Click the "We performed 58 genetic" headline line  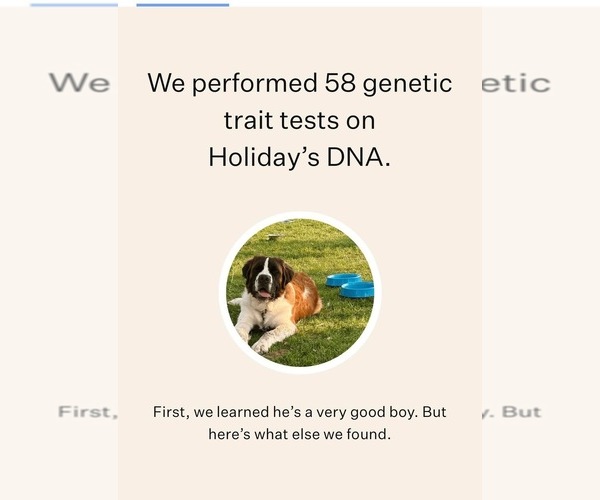tap(300, 83)
